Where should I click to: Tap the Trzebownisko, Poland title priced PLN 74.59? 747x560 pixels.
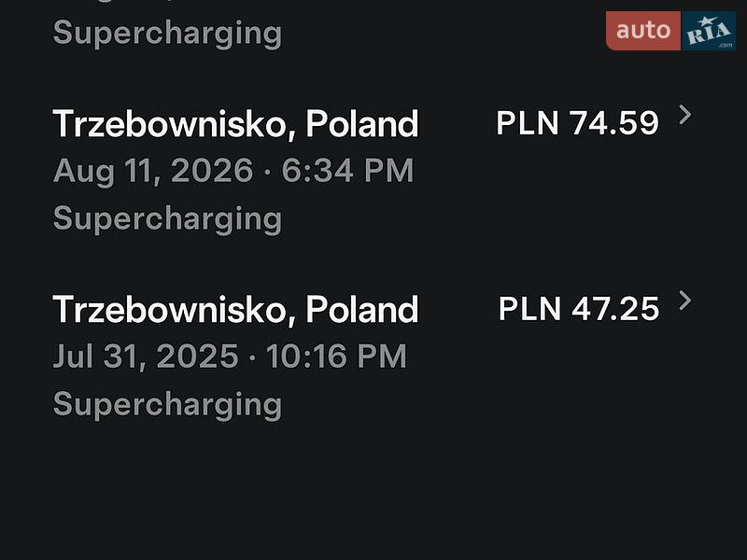click(235, 124)
